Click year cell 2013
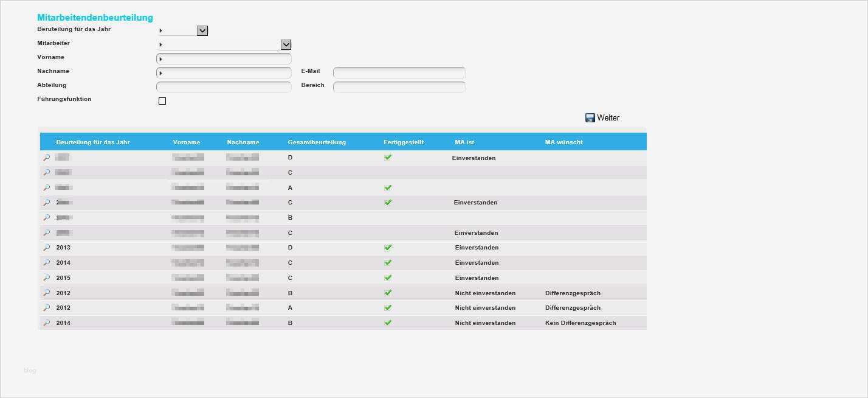Viewport: 868px width, 398px height. (63, 248)
